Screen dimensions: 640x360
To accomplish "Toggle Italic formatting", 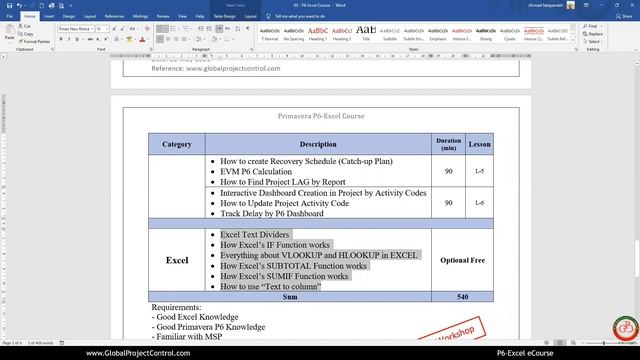I will pyautogui.click(x=69, y=39).
